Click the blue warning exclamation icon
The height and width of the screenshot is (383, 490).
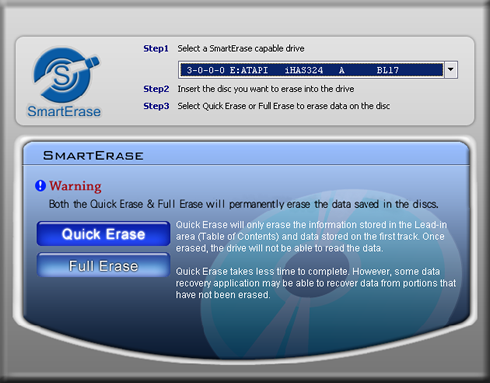pos(40,186)
